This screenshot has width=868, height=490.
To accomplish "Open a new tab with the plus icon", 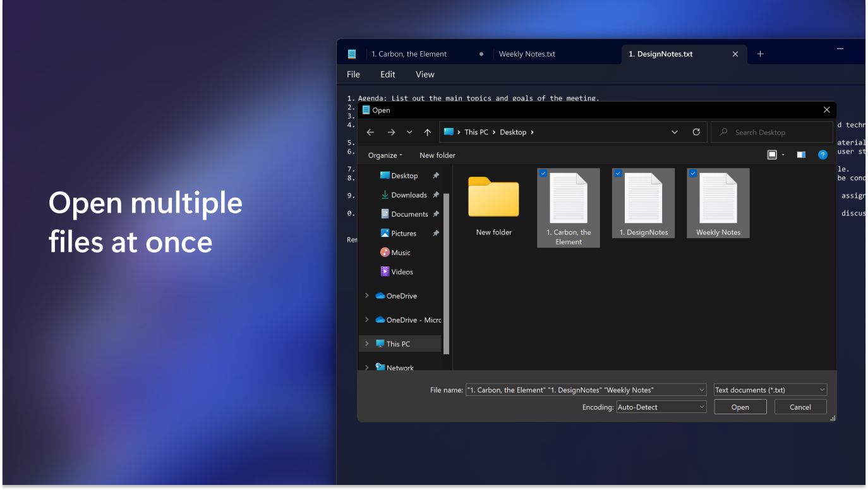I will 760,54.
